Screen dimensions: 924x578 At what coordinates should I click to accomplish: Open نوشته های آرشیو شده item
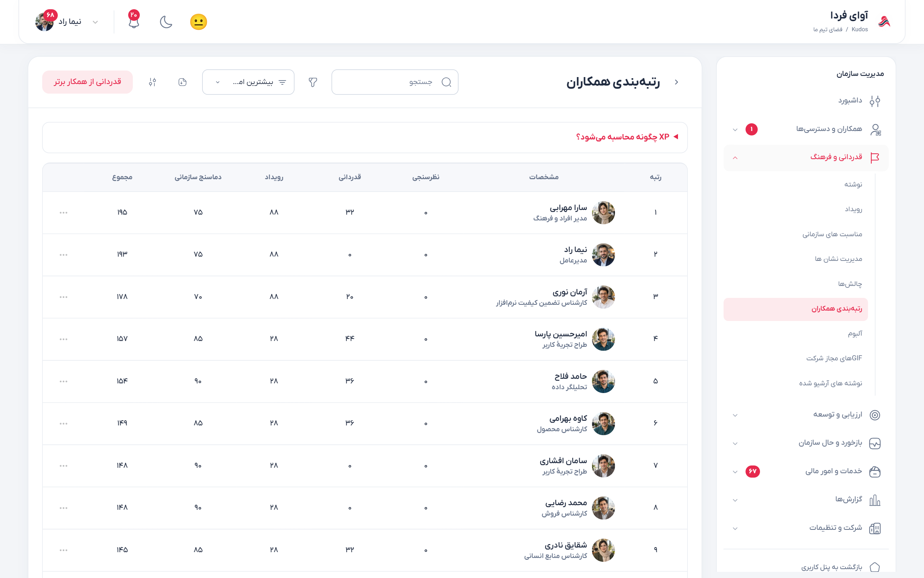(x=830, y=383)
